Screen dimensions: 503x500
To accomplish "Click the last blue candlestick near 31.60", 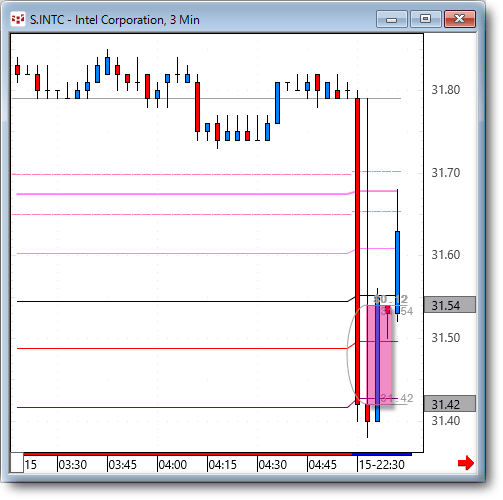I will [x=398, y=272].
